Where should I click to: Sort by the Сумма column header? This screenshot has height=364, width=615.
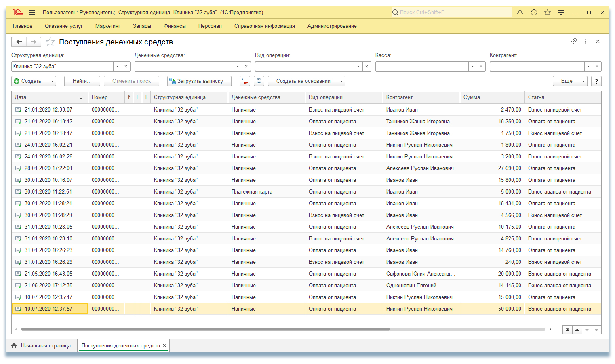pyautogui.click(x=492, y=97)
